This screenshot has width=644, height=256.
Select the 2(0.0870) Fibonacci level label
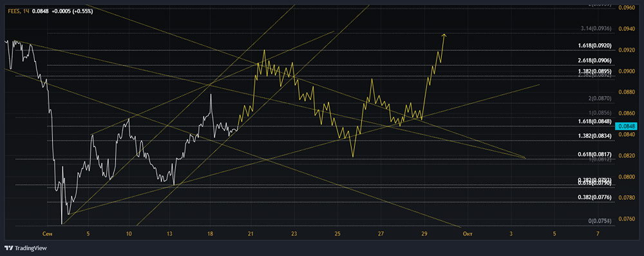(600, 99)
